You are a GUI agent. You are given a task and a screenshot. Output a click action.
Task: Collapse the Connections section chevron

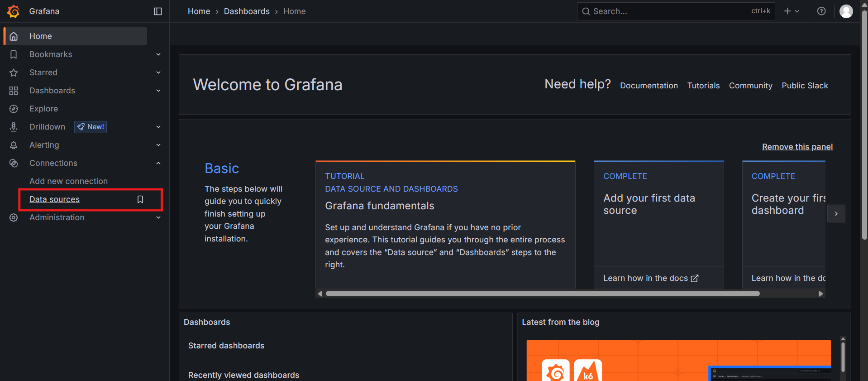pos(158,163)
